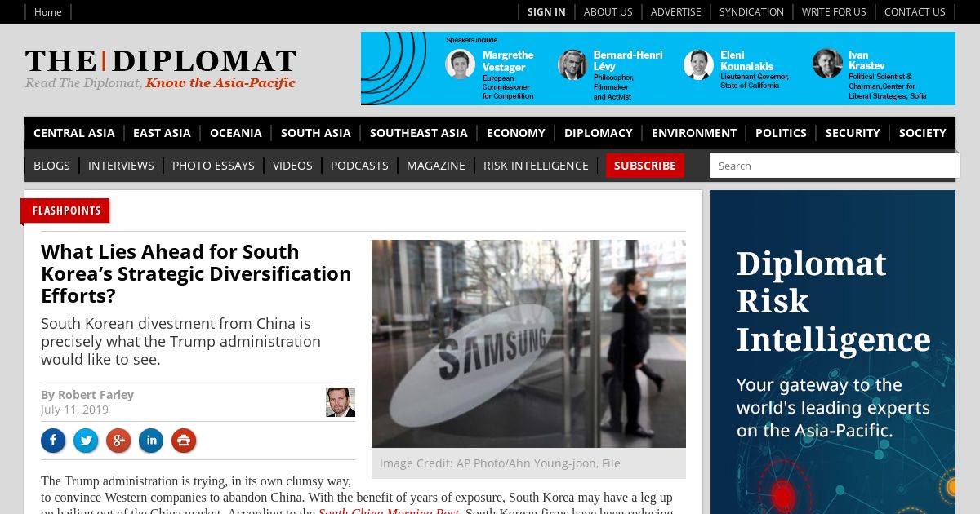
Task: Click The Diplomat logo
Action: [161, 61]
